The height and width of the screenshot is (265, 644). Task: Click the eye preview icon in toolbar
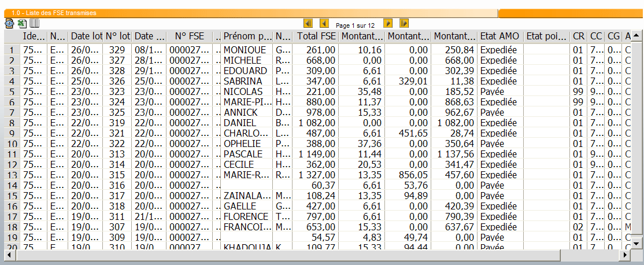[x=9, y=23]
